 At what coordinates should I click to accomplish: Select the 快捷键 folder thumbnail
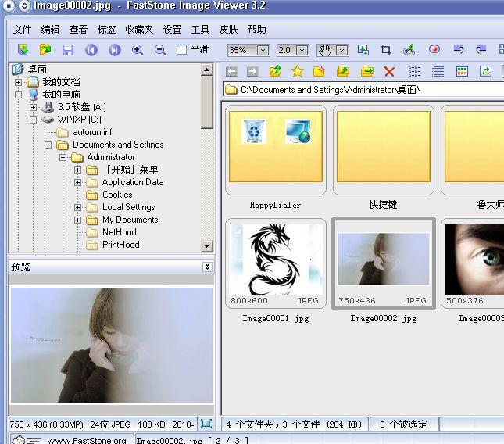click(384, 150)
